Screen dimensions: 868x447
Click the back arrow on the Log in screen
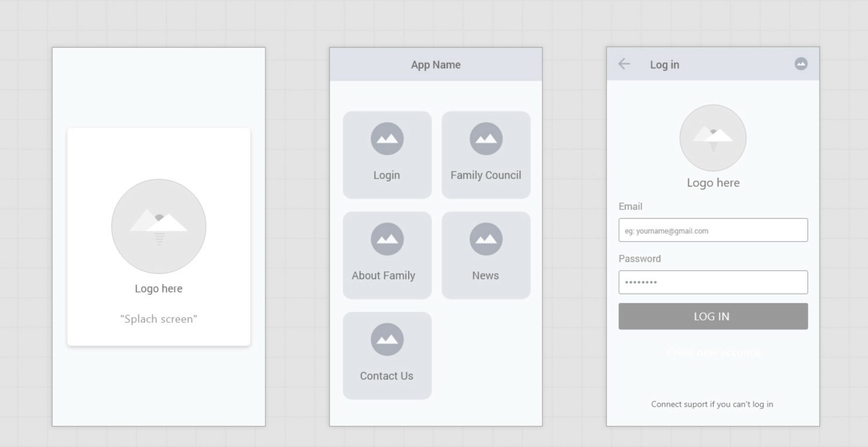(x=623, y=64)
